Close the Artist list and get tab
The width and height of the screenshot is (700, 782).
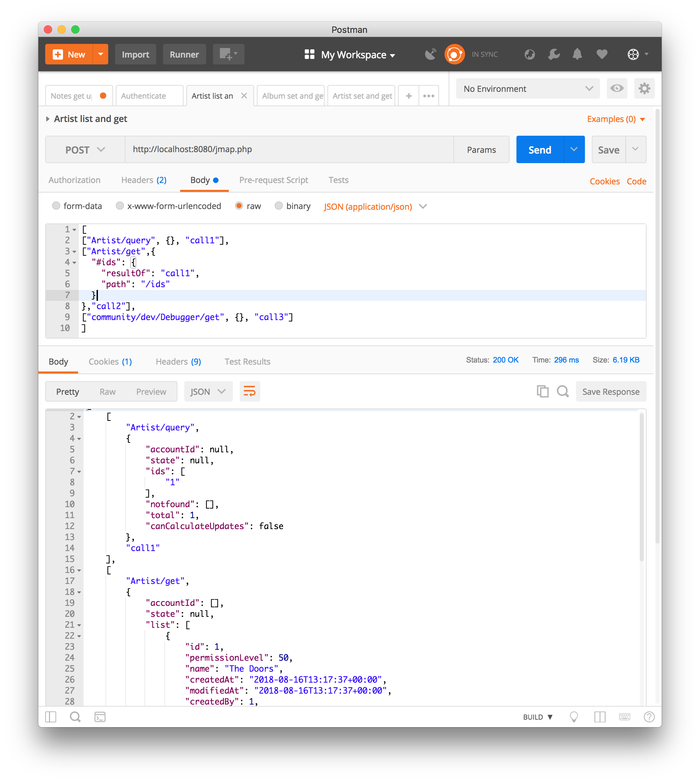click(x=244, y=96)
